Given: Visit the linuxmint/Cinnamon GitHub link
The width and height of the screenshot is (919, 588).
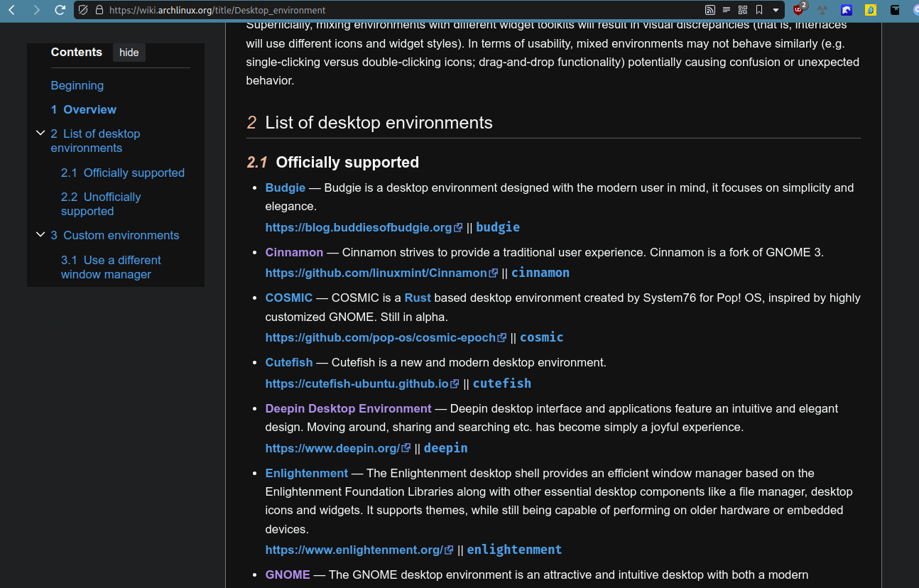Looking at the screenshot, I should pos(376,273).
